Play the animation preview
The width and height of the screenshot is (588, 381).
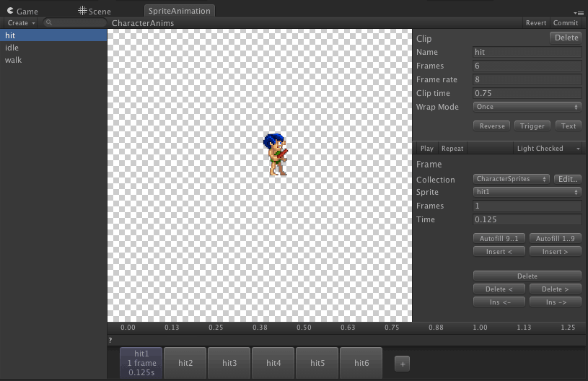click(x=426, y=149)
